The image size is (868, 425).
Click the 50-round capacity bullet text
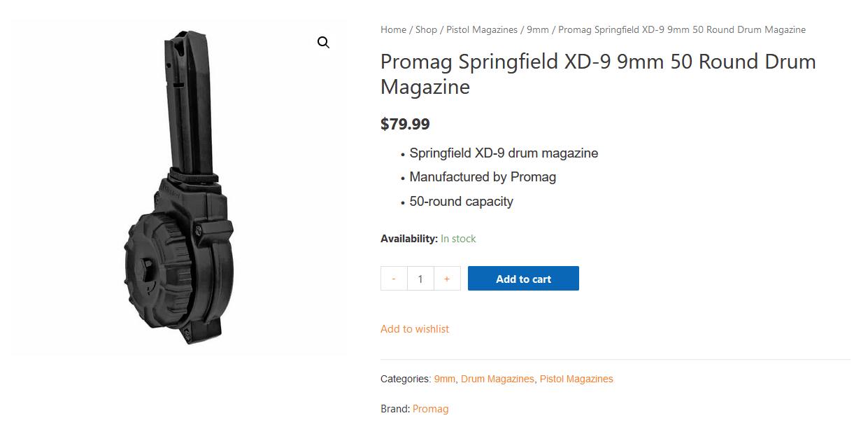tap(462, 202)
